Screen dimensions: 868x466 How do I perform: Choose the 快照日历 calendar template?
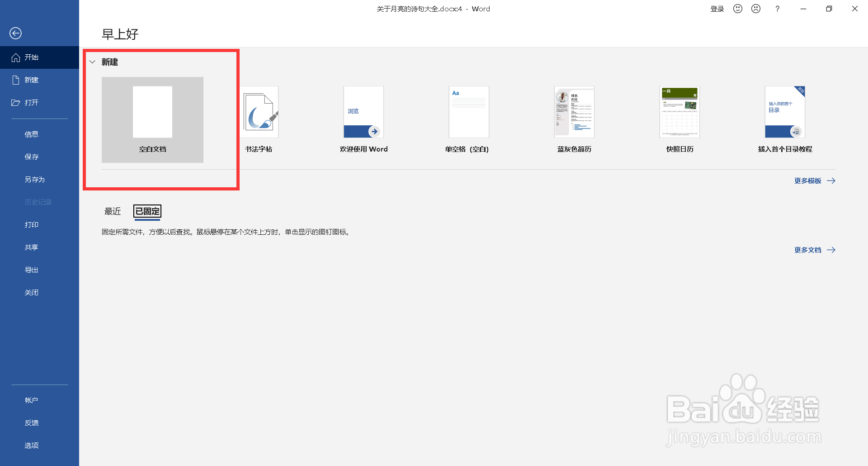coord(679,120)
